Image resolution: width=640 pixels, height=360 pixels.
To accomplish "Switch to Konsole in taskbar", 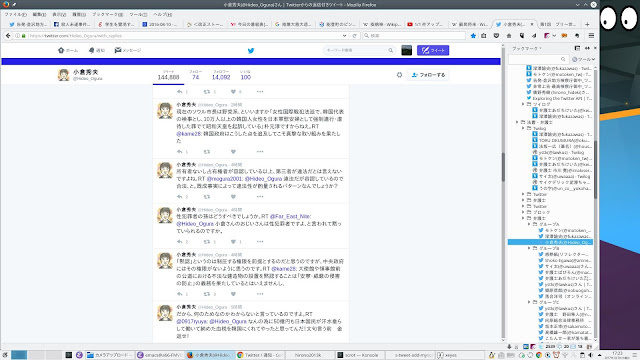I will pos(359,355).
